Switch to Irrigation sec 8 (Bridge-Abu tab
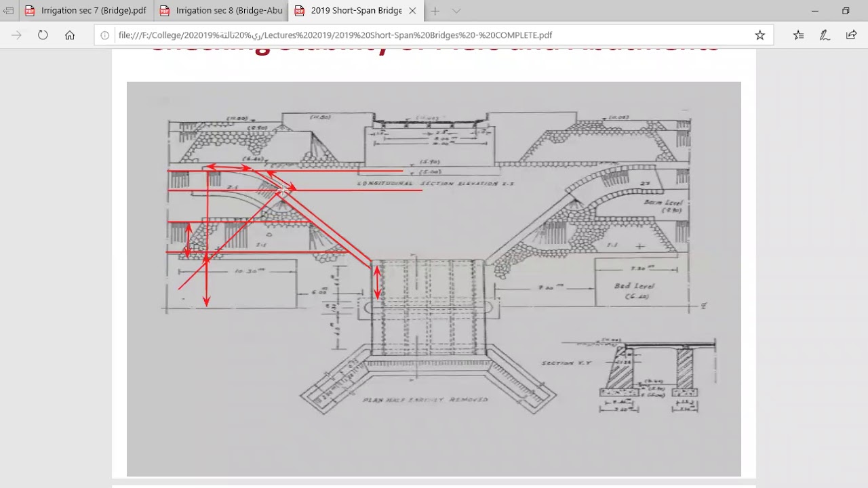Screen dimensions: 868x488 [x=221, y=11]
